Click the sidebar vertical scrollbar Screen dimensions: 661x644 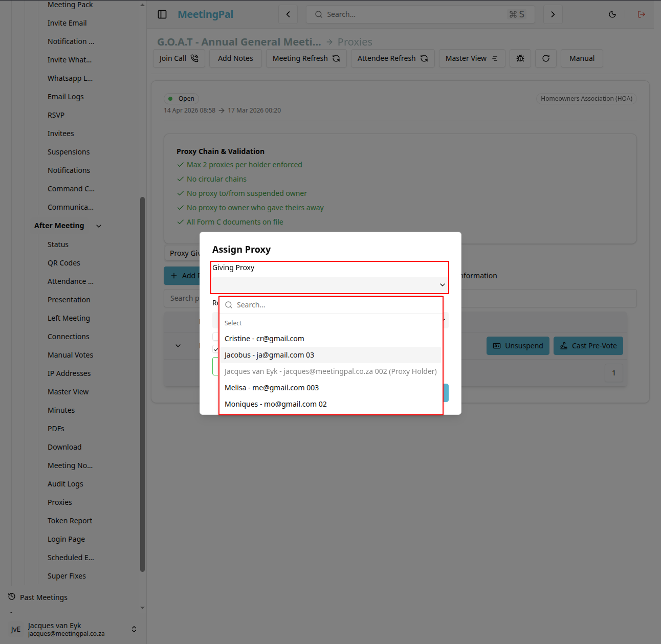[x=142, y=384]
